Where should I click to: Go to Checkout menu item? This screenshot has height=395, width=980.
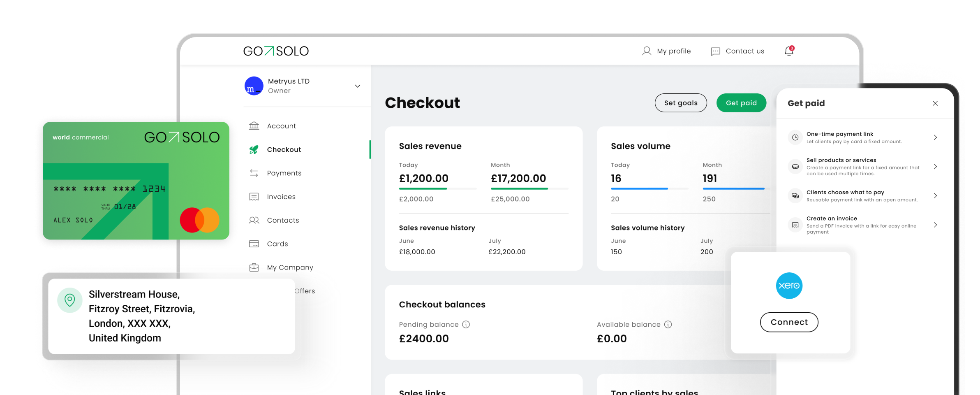(284, 149)
